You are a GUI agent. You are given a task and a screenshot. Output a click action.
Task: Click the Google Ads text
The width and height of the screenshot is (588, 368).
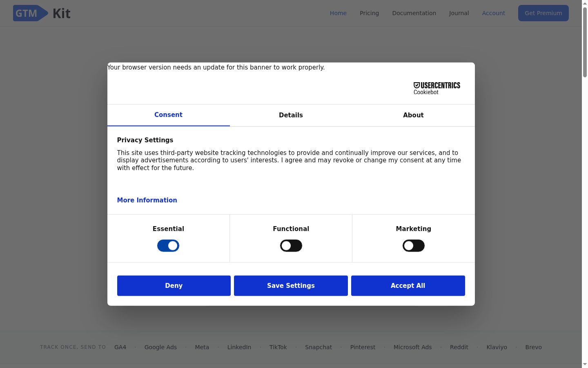160,347
